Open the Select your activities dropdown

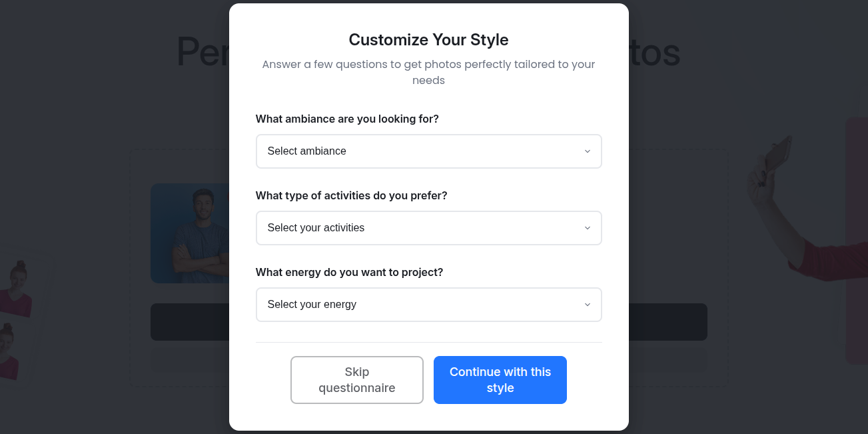[428, 228]
